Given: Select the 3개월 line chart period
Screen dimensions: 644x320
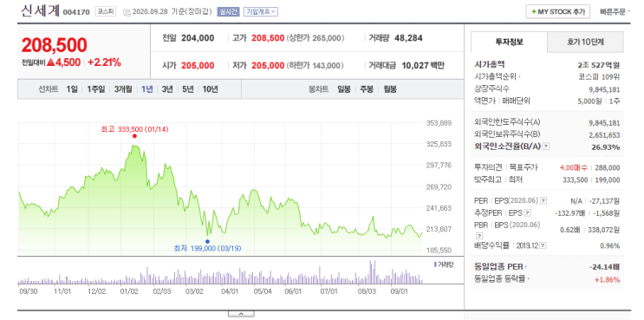Looking at the screenshot, I should tap(123, 89).
